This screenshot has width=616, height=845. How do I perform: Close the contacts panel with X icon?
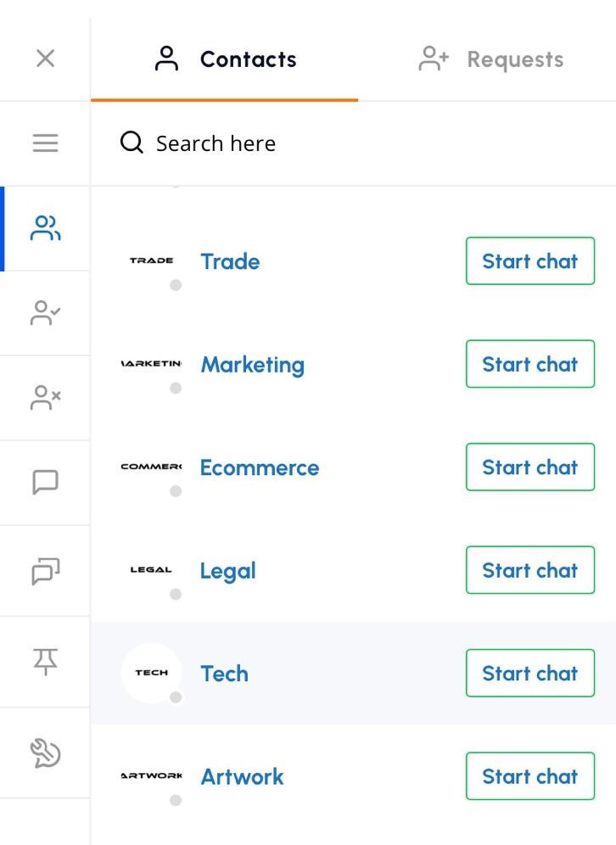coord(45,59)
